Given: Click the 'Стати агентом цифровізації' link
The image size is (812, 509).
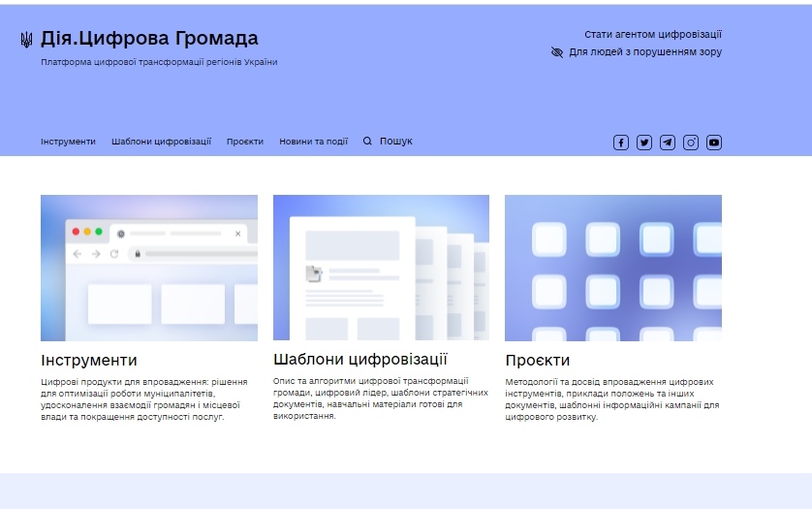Looking at the screenshot, I should coord(652,34).
